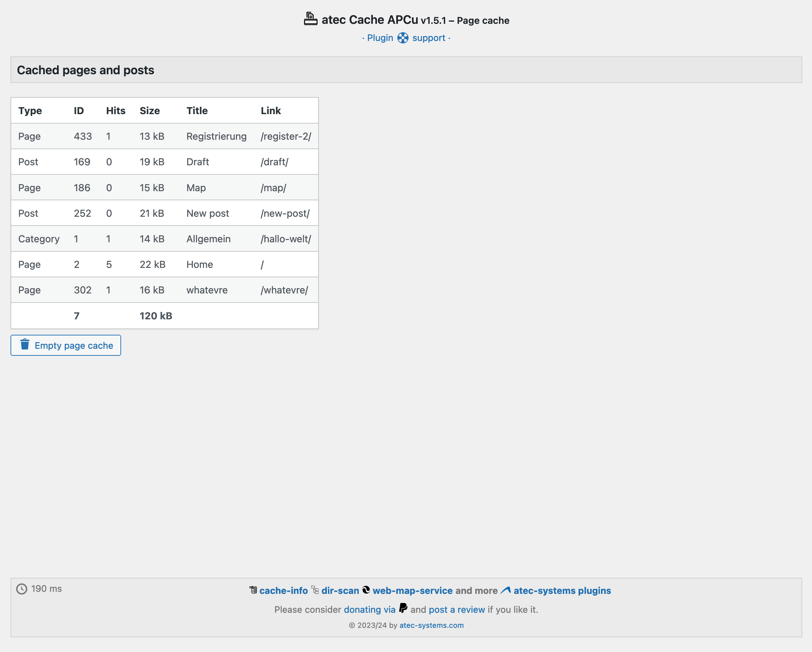Image resolution: width=812 pixels, height=652 pixels.
Task: Click the PayPal donate icon
Action: (x=403, y=608)
